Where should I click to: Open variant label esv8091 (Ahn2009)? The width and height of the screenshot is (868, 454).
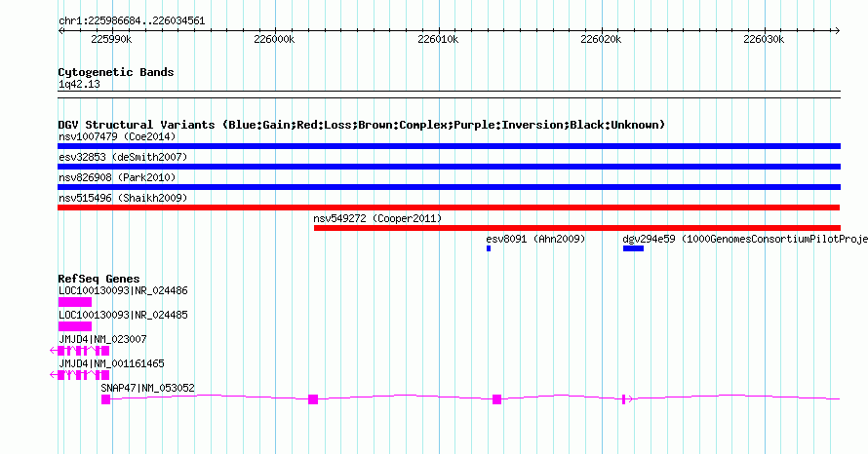tap(535, 239)
